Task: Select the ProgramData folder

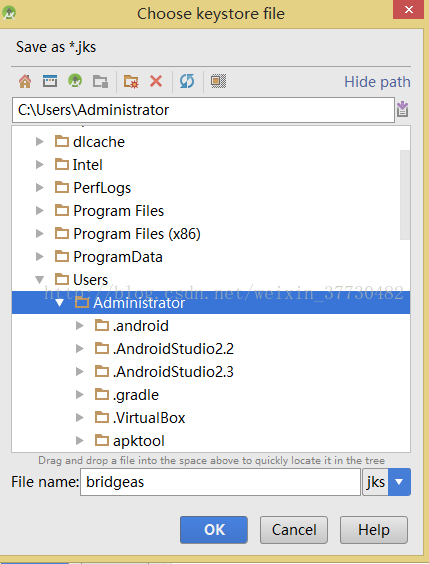Action: click(211, 257)
